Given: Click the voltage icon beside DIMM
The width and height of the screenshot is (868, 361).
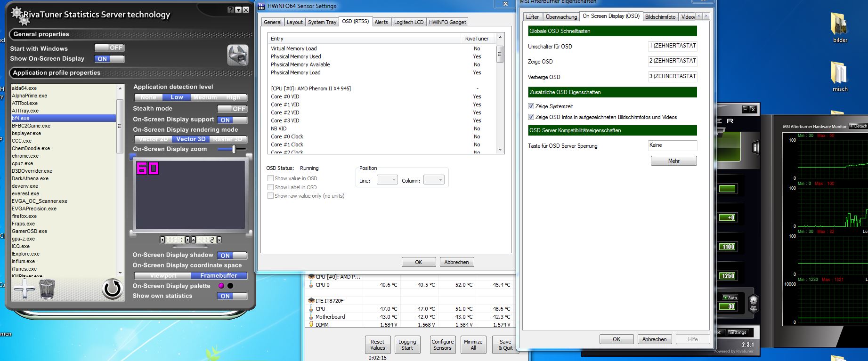Looking at the screenshot, I should tap(311, 324).
